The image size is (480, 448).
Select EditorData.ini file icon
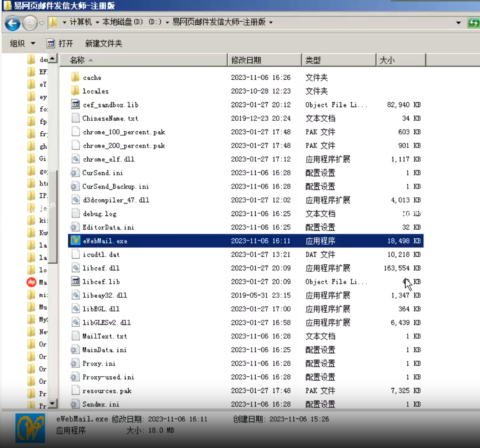[x=74, y=227]
